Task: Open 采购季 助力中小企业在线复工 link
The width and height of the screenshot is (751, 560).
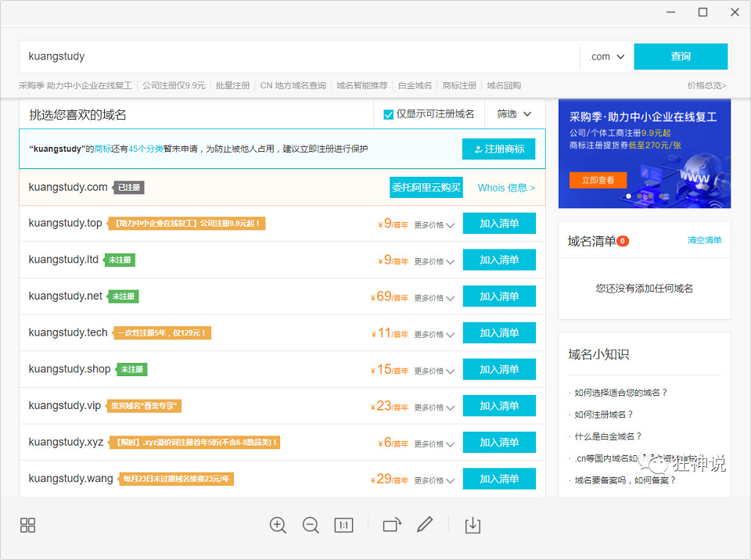Action: click(75, 86)
